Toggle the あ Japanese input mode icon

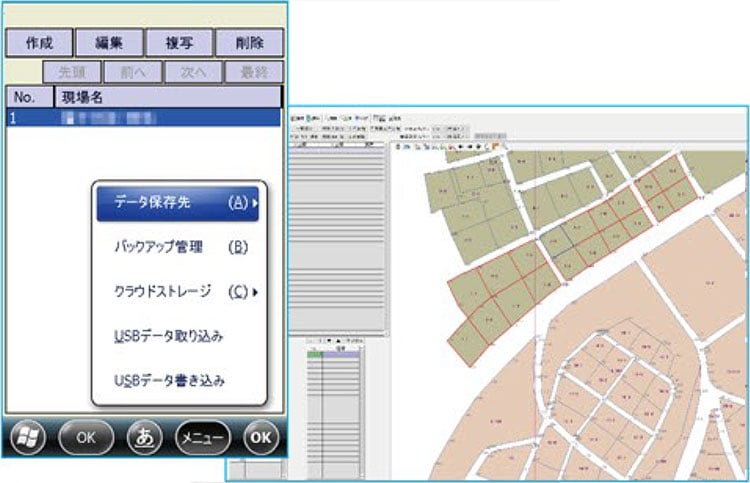tap(145, 437)
